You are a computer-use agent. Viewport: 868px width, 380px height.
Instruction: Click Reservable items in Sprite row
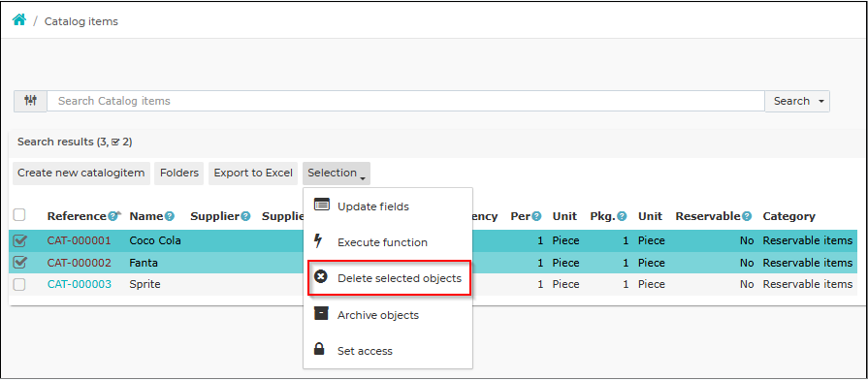pyautogui.click(x=808, y=284)
